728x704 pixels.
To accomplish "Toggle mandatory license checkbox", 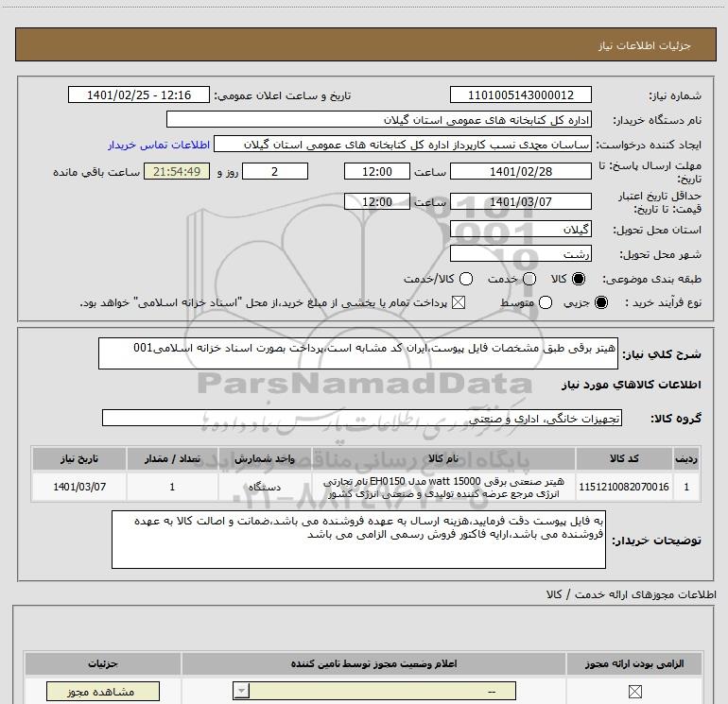I will pyautogui.click(x=634, y=692).
